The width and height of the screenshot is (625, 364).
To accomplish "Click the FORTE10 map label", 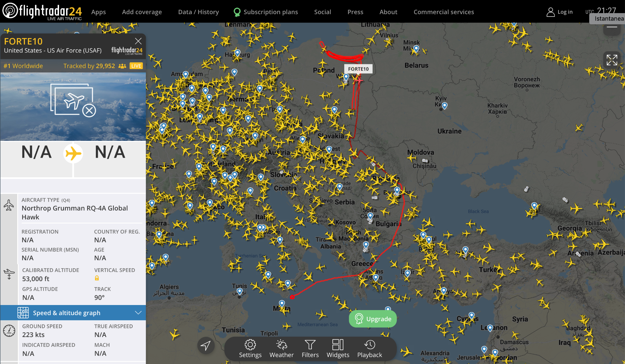I will click(x=358, y=69).
